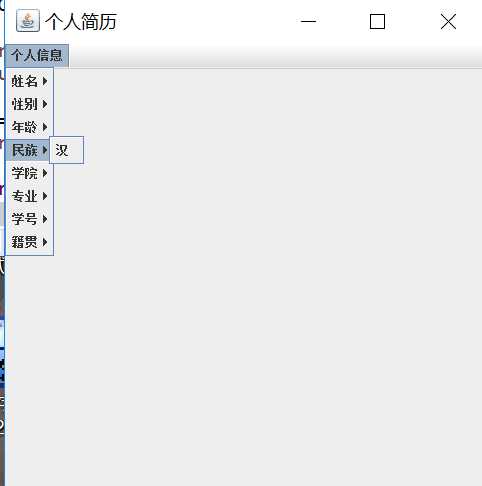The image size is (482, 486).
Task: Choose 汉 in the 民族 submenu
Action: 66,150
